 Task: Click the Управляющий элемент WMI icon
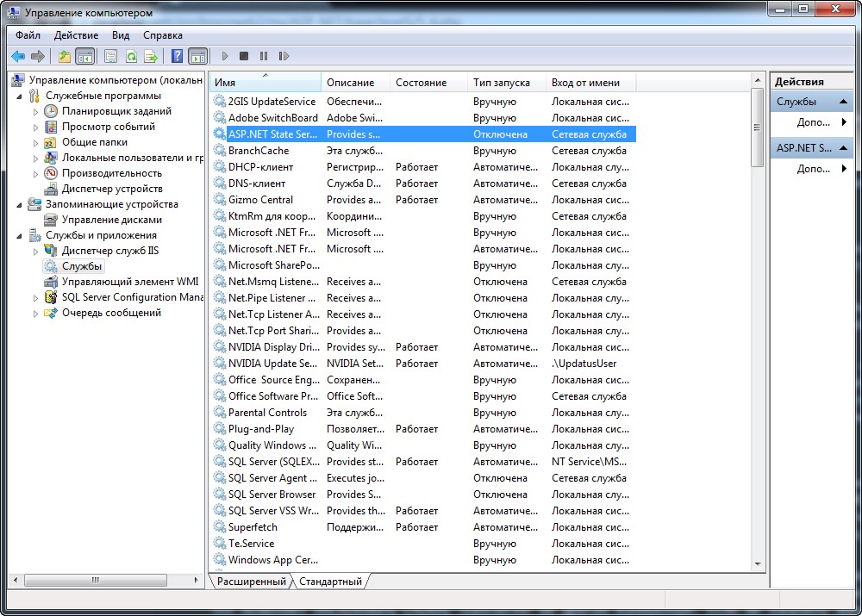[x=51, y=282]
